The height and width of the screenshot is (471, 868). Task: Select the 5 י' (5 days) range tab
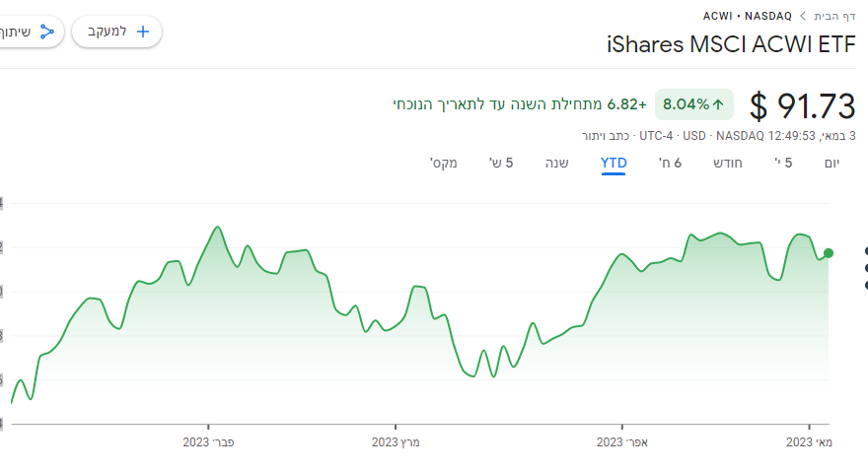click(782, 162)
